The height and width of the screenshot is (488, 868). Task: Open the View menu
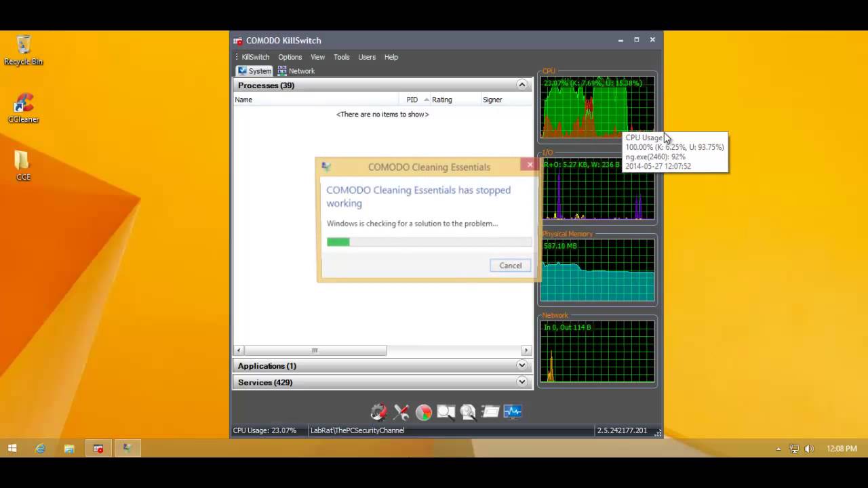(x=317, y=57)
